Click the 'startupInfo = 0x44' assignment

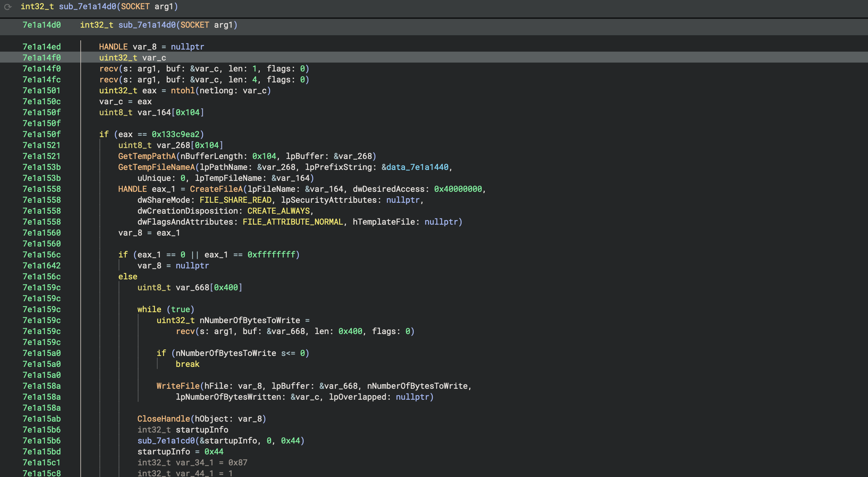click(180, 452)
